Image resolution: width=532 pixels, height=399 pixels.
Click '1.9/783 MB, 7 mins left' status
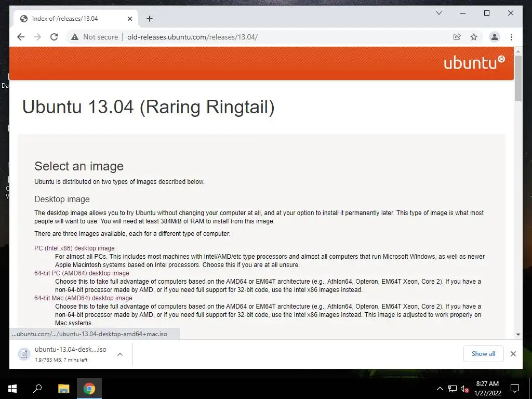(61, 360)
